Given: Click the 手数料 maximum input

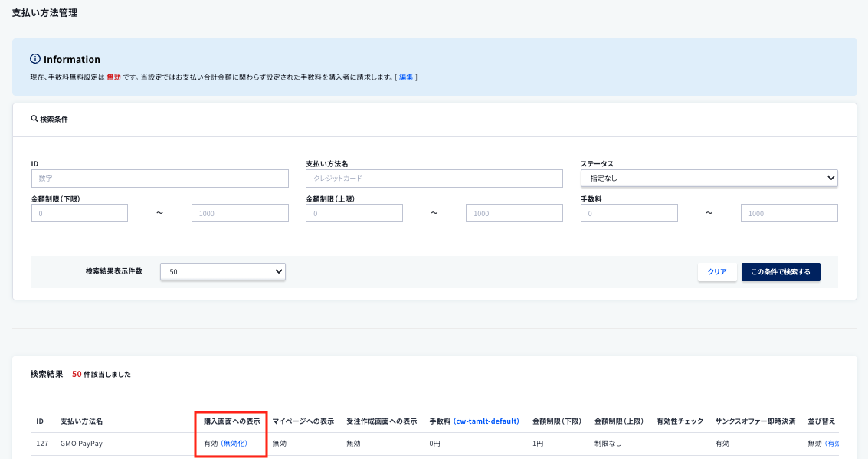Looking at the screenshot, I should click(x=789, y=213).
